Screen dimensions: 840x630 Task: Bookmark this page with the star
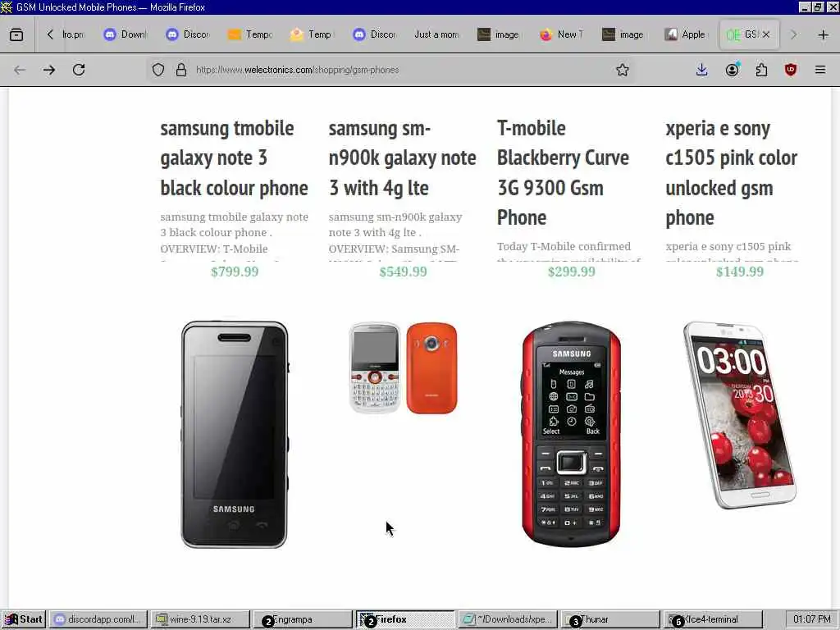click(x=622, y=70)
